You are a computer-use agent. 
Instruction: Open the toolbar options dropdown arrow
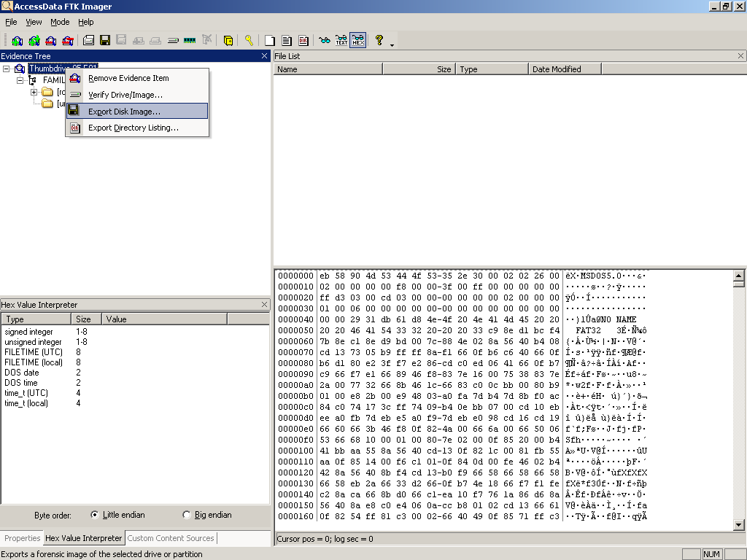coord(392,44)
